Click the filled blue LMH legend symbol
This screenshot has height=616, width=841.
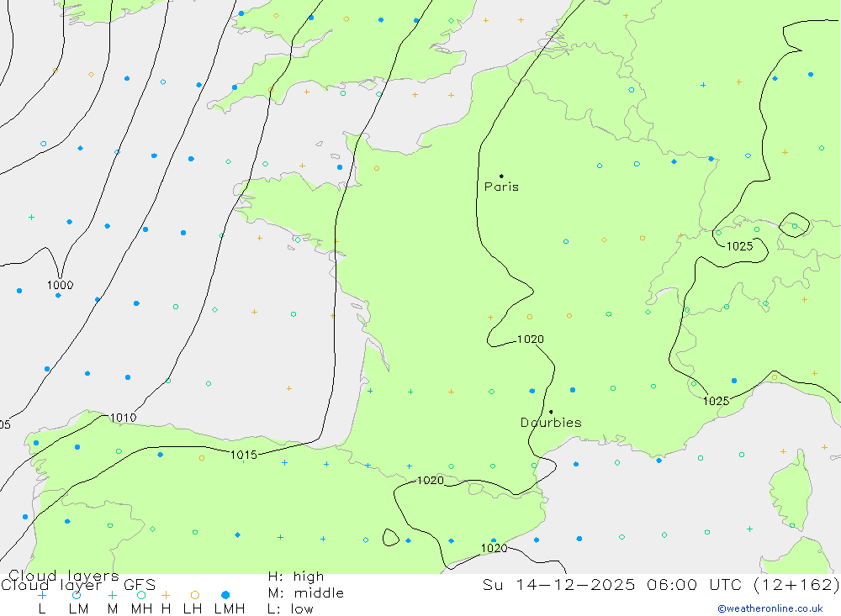(225, 595)
